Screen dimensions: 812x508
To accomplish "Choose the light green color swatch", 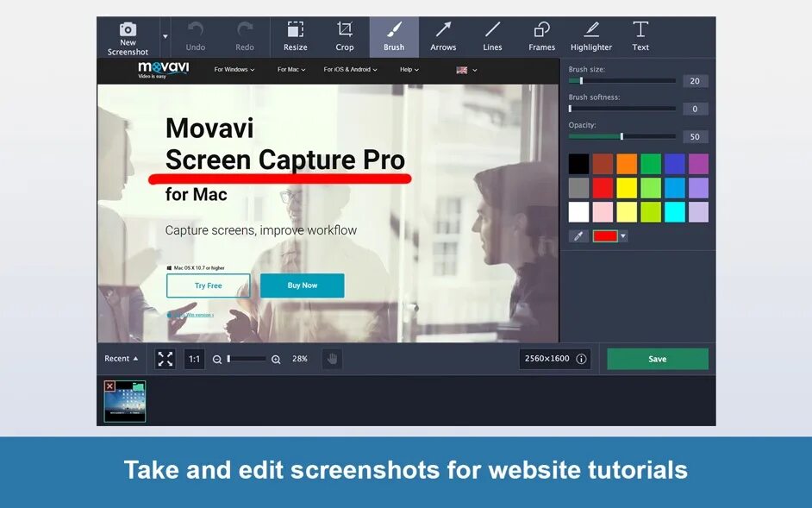I will pos(651,188).
